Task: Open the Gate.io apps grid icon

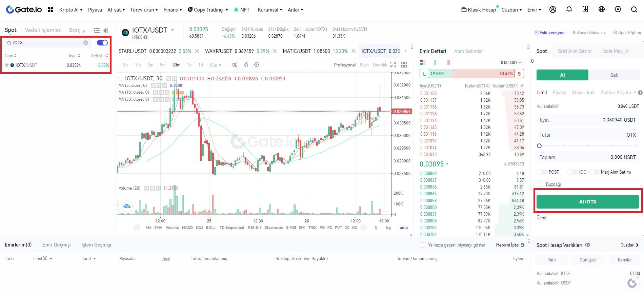Action: click(51, 9)
